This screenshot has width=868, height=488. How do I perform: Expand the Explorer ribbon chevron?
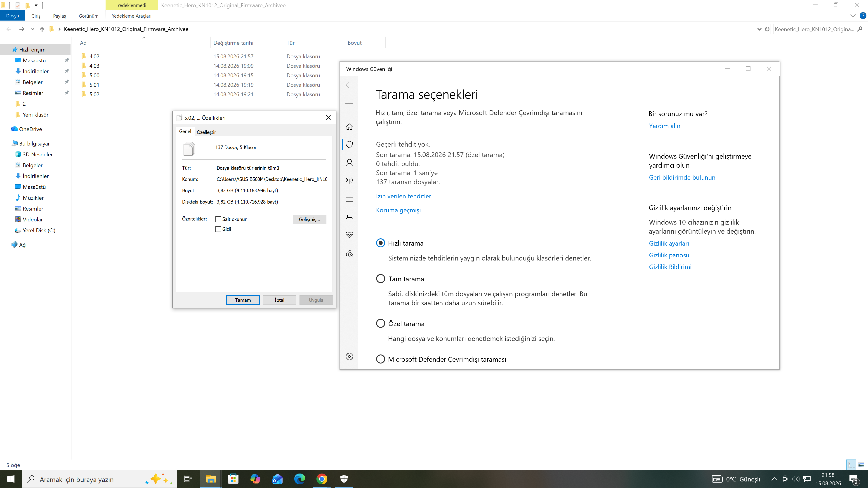tap(853, 16)
